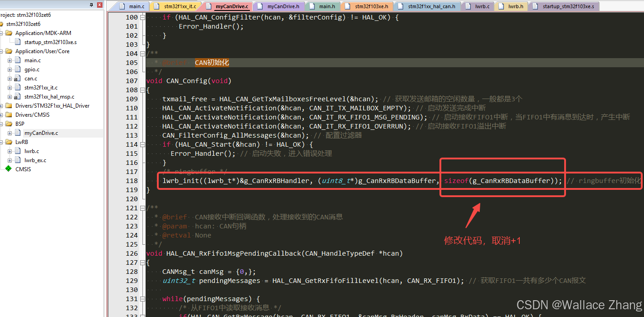Expand main.c node in project tree
644x317 pixels.
[x=10, y=60]
